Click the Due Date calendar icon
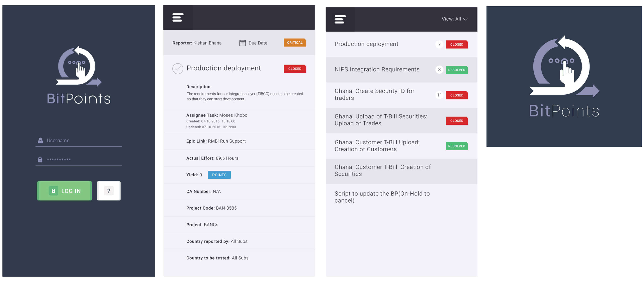The width and height of the screenshot is (644, 283). coord(242,43)
